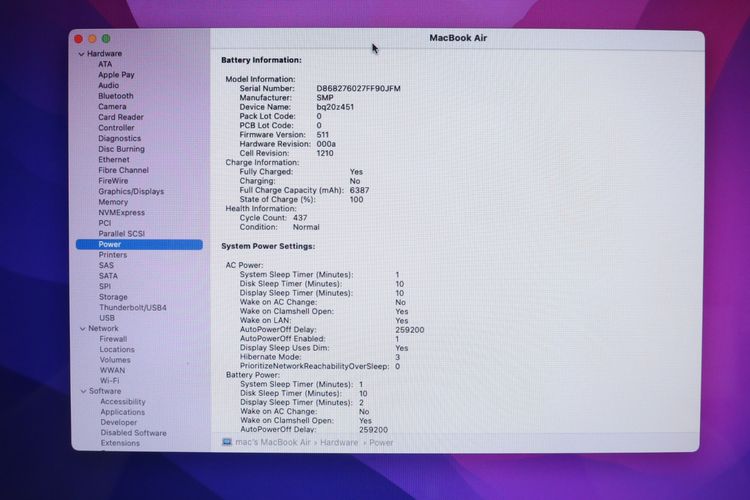Click the computer icon in path bar
This screenshot has height=500, width=750.
pyautogui.click(x=227, y=442)
